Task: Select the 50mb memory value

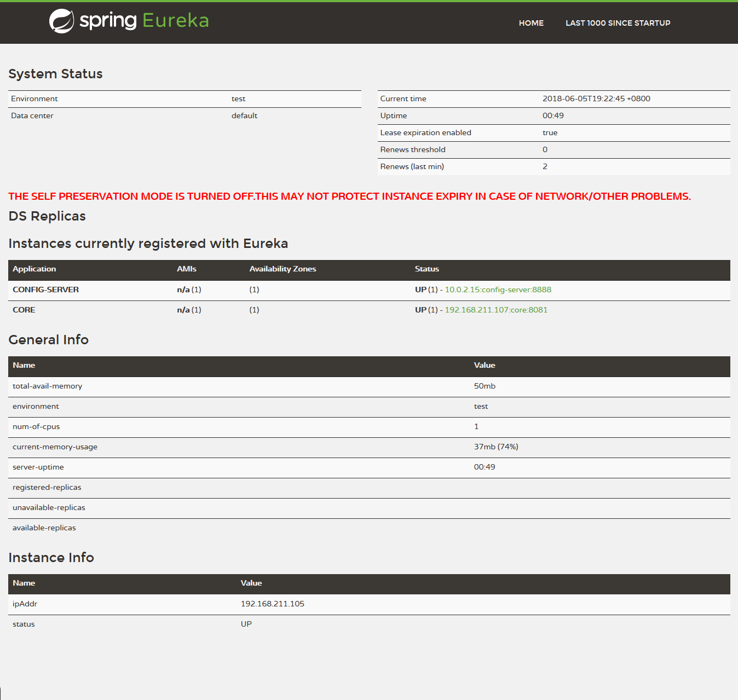Action: coord(485,386)
